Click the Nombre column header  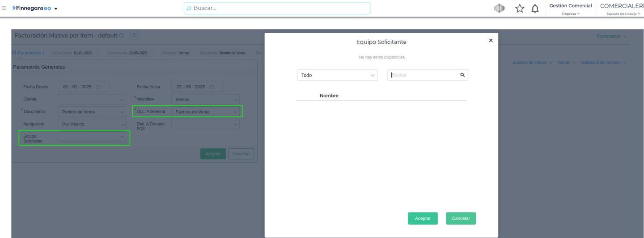pos(329,96)
